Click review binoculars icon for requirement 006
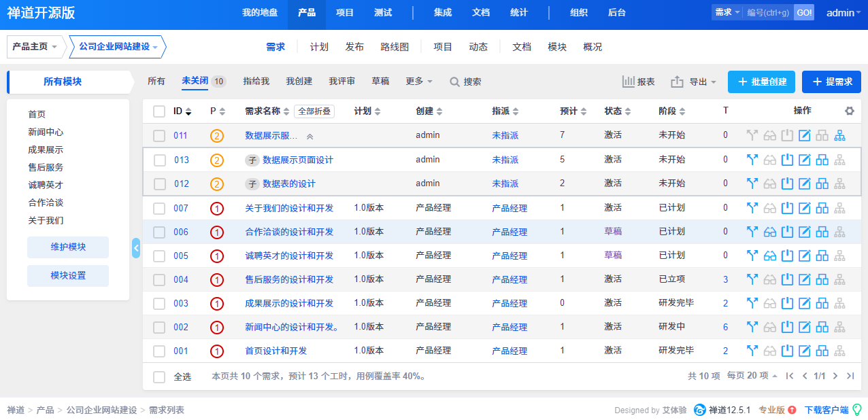The width and height of the screenshot is (868, 420). tap(769, 232)
